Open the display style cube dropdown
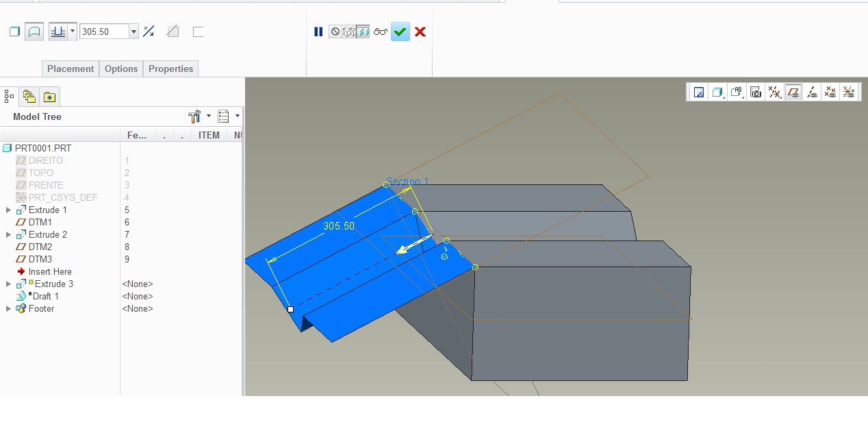The image size is (868, 444). tap(718, 92)
